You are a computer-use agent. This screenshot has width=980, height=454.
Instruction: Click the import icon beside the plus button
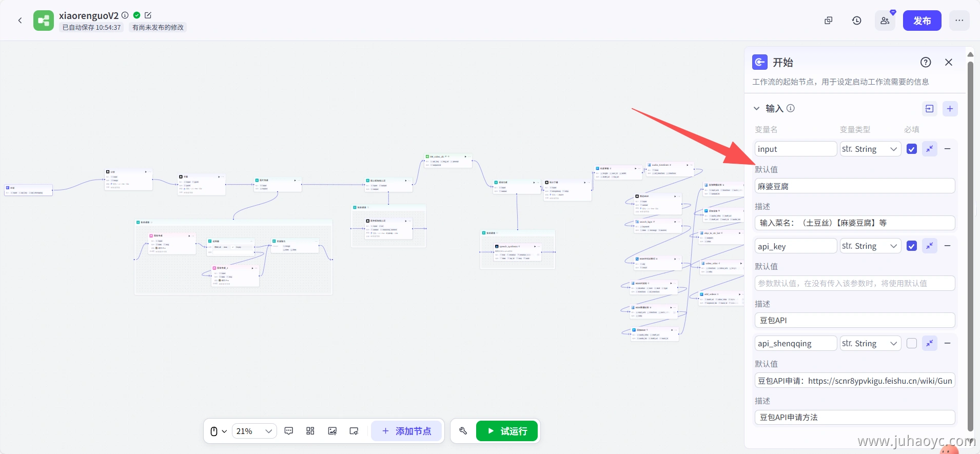pos(929,109)
